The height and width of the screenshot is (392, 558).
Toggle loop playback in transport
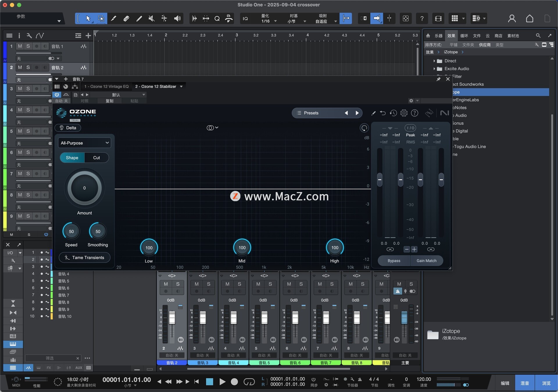tap(249, 382)
